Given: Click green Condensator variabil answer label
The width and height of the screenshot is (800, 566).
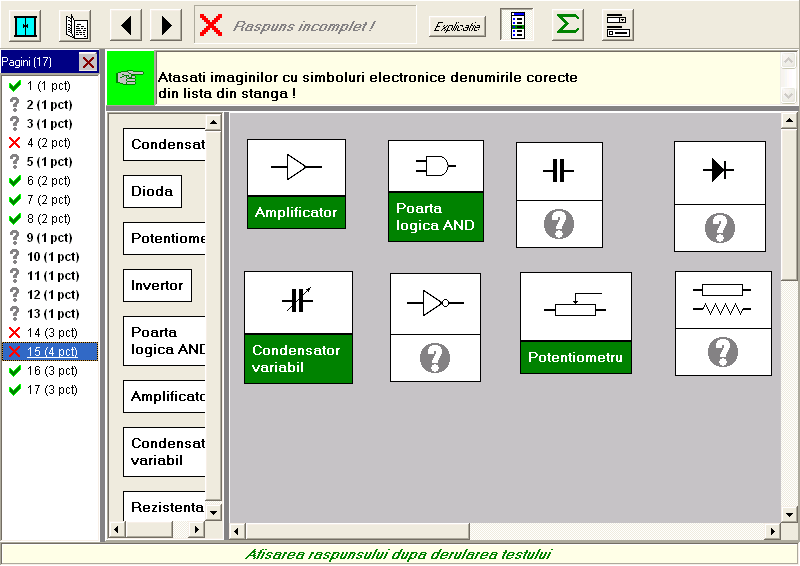Looking at the screenshot, I should coord(298,359).
